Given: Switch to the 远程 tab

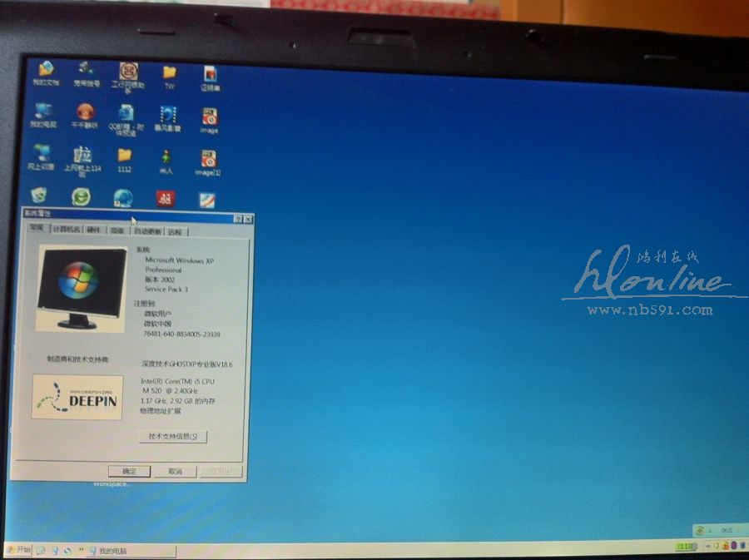Looking at the screenshot, I should (x=176, y=232).
